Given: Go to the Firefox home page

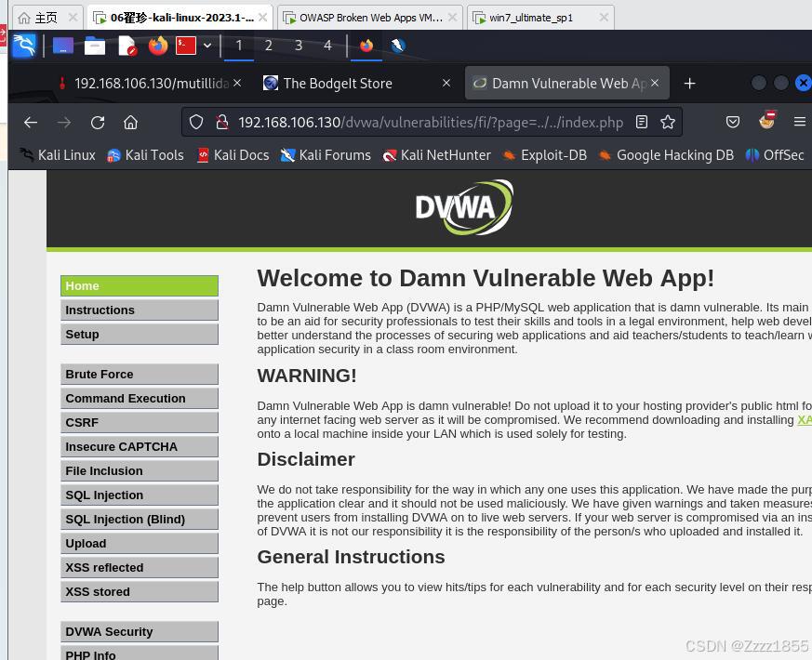Looking at the screenshot, I should (x=130, y=122).
